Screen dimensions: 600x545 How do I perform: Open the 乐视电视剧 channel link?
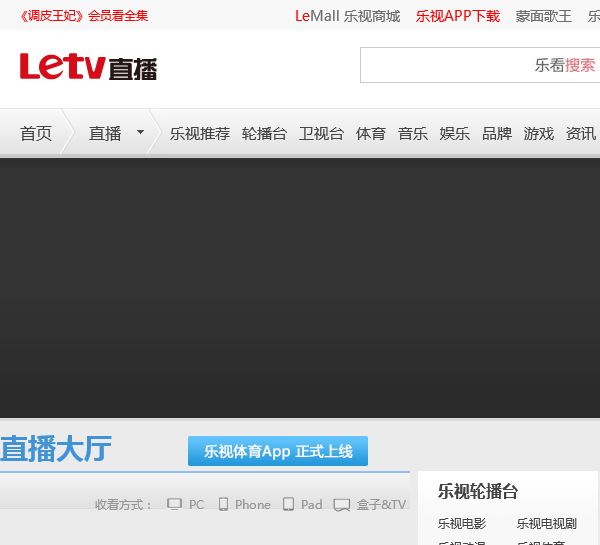pyautogui.click(x=546, y=523)
